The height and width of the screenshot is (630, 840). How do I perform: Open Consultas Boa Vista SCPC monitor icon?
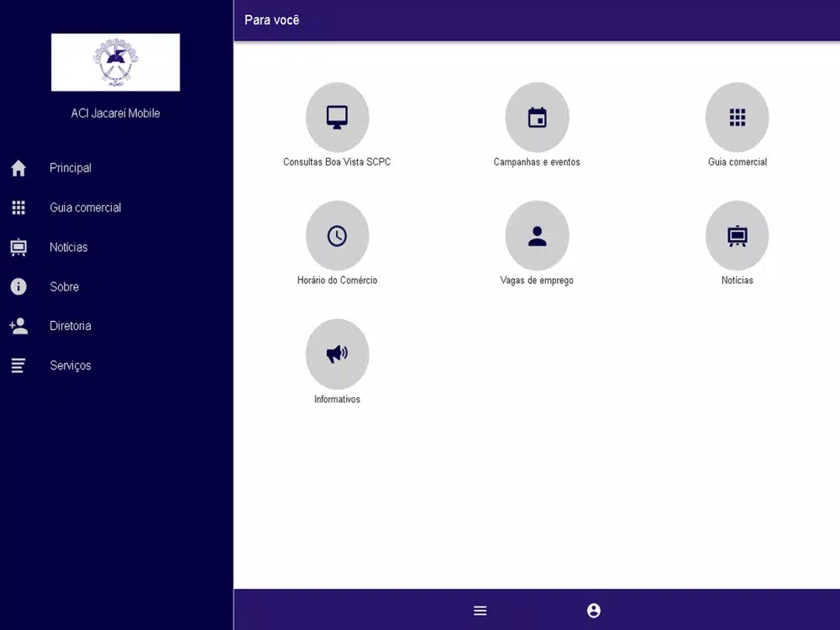click(x=337, y=118)
